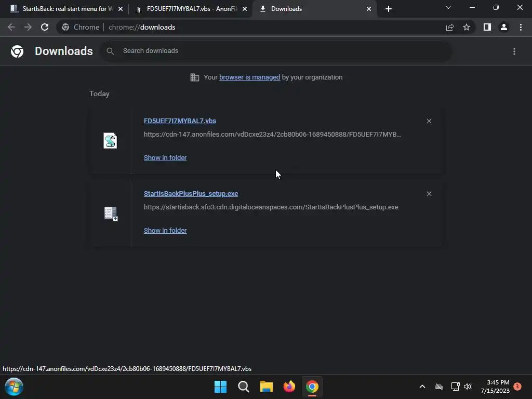Close the Downloads tab
Image resolution: width=532 pixels, height=399 pixels.
coord(369,9)
